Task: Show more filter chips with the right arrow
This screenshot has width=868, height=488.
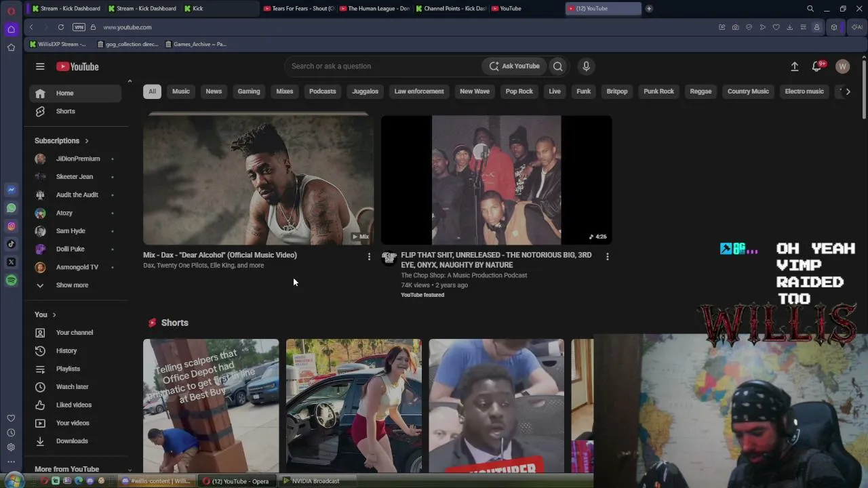Action: coord(848,91)
